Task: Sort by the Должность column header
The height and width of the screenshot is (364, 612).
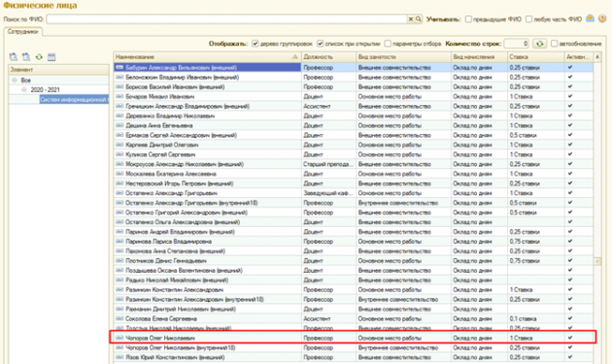Action: pyautogui.click(x=328, y=57)
